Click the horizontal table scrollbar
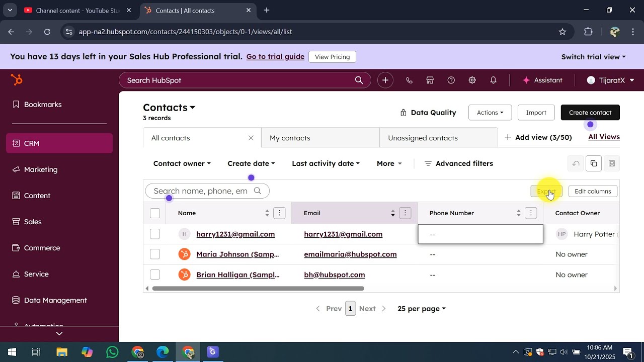This screenshot has width=644, height=362. (258, 289)
